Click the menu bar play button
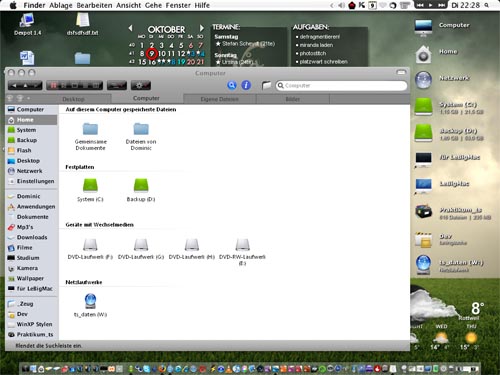The width and height of the screenshot is (500, 375). pyautogui.click(x=431, y=5)
